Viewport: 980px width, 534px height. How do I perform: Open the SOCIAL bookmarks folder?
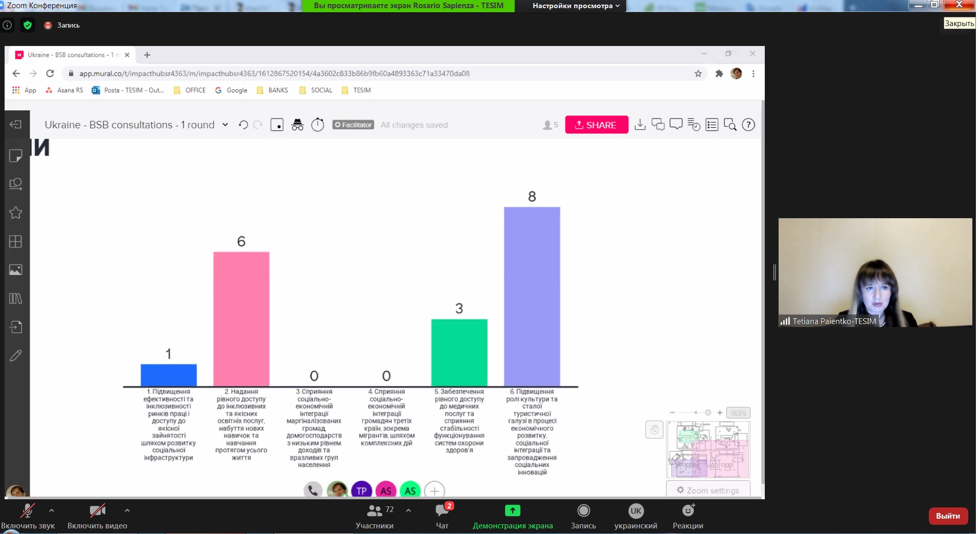(315, 90)
